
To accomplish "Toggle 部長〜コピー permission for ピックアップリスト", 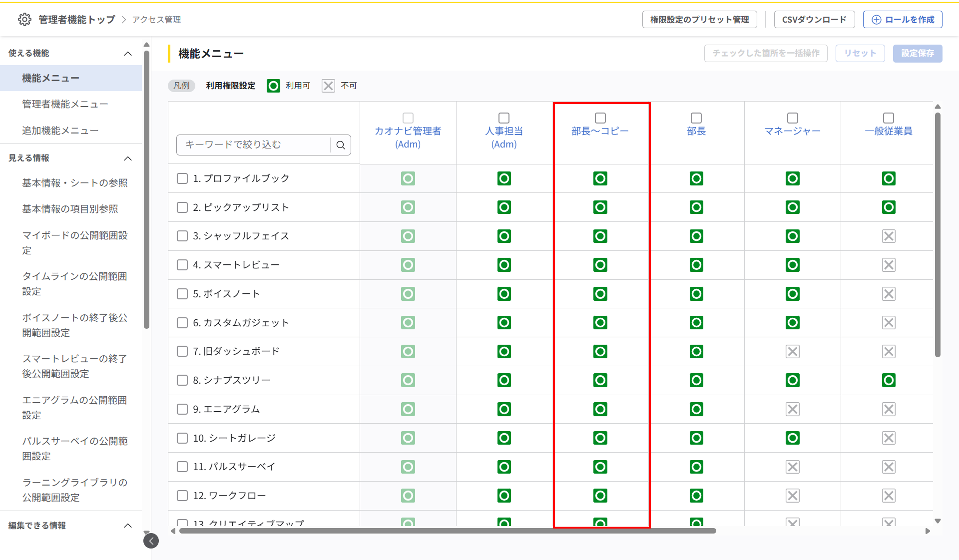I will pos(600,207).
